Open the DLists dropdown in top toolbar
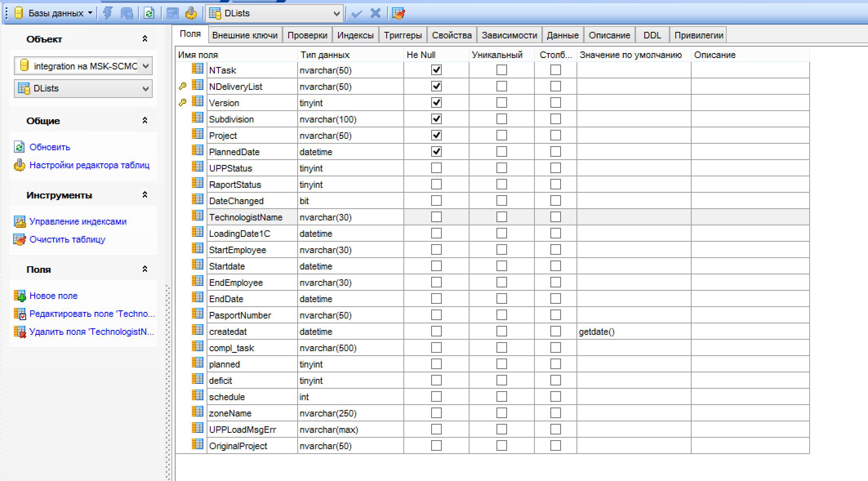 (336, 13)
